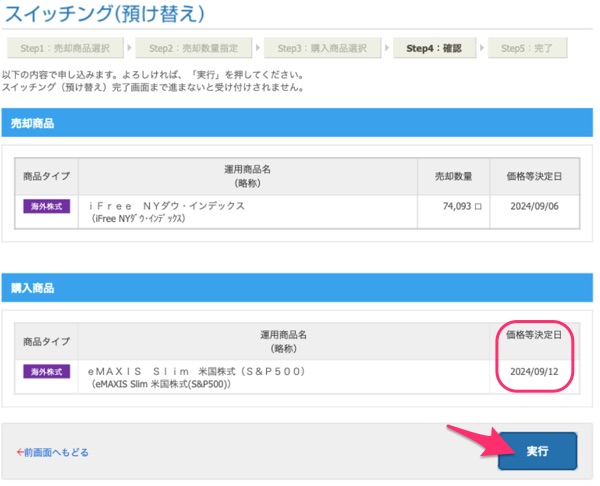Click the スイッチング(預け替え) page title
600x486 pixels.
tap(105, 14)
